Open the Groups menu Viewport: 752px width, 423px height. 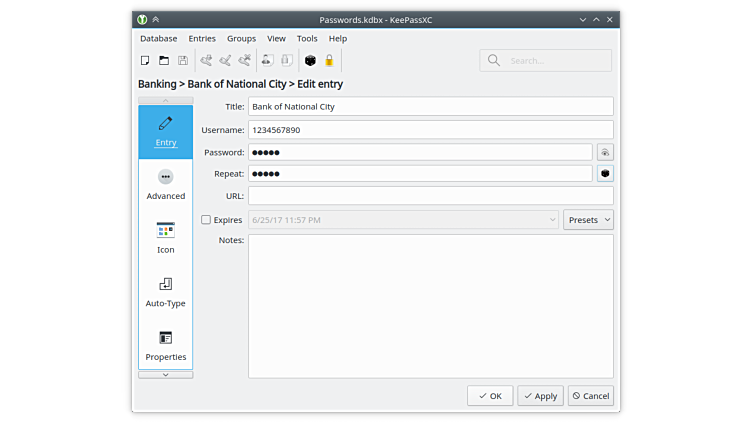pos(241,38)
